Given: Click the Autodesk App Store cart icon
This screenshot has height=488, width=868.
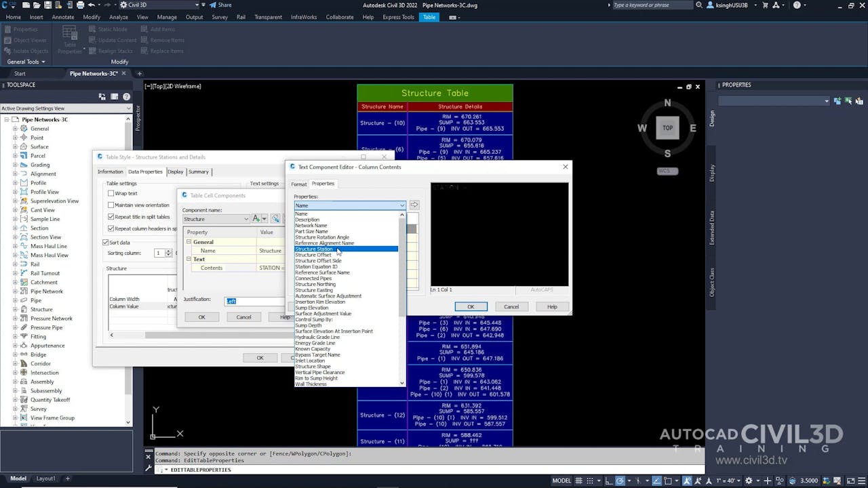Looking at the screenshot, I should coord(764,5).
